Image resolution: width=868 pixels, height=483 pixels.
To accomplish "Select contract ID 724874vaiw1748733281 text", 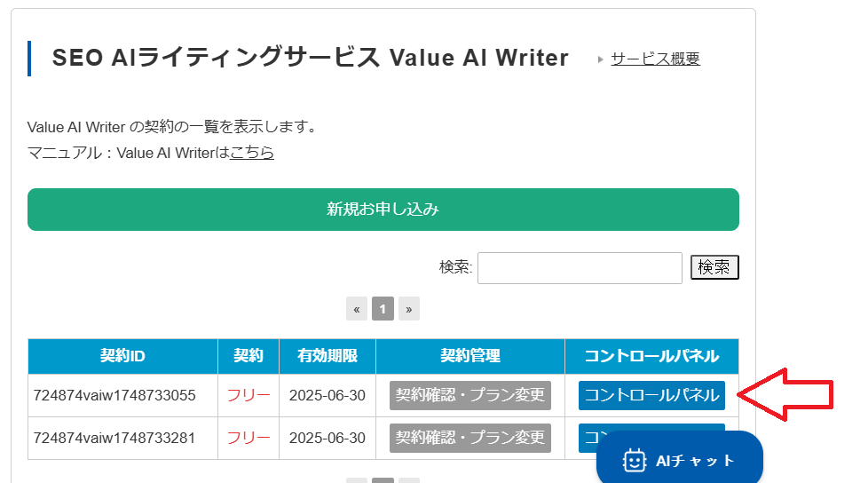I will 114,438.
